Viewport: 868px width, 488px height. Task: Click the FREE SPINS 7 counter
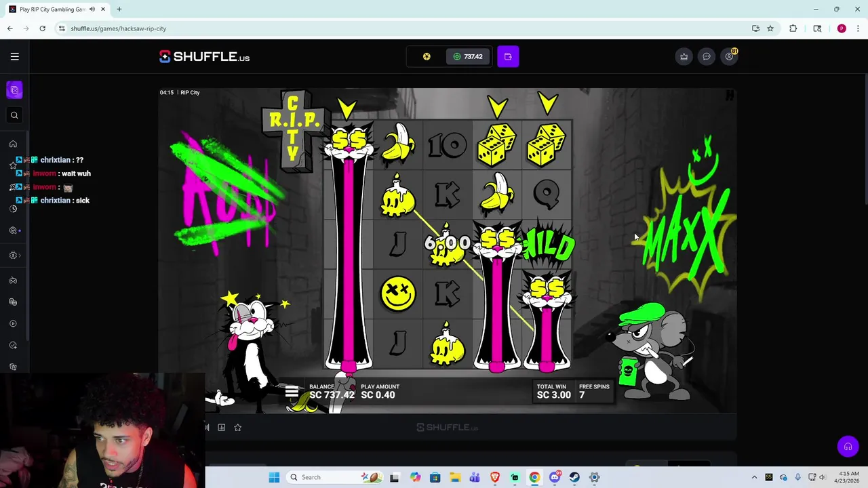(594, 392)
